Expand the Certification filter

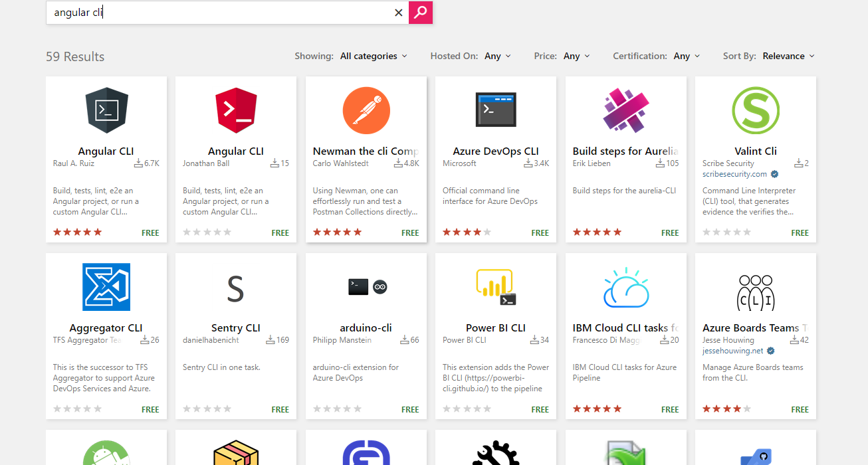[x=687, y=56]
